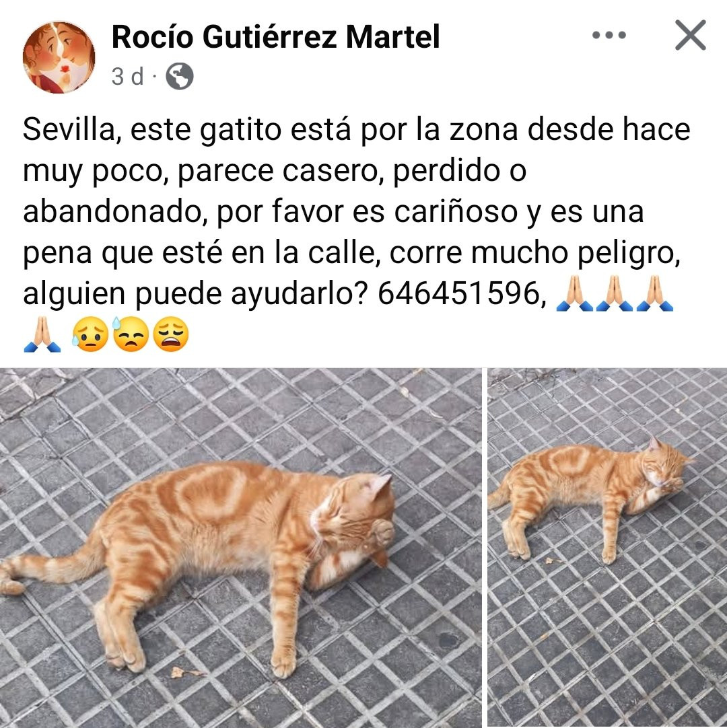
Task: Click the sad sweating face emoji
Action: pos(91,334)
